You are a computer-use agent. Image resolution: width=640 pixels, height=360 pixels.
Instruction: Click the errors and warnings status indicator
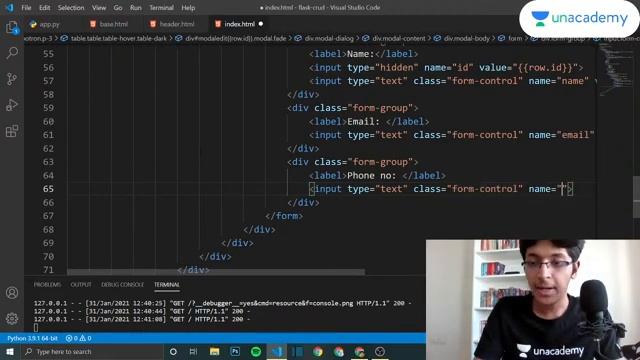78,338
